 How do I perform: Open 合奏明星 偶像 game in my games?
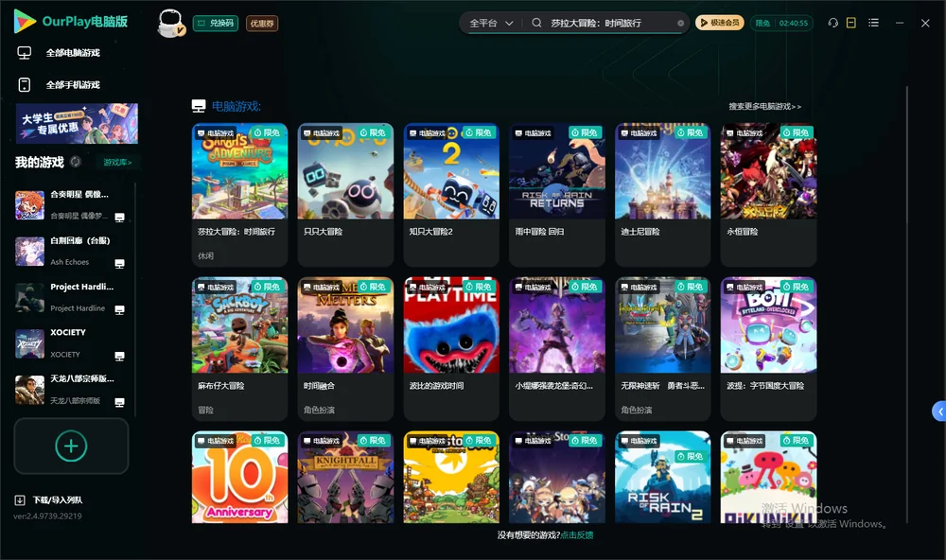69,205
